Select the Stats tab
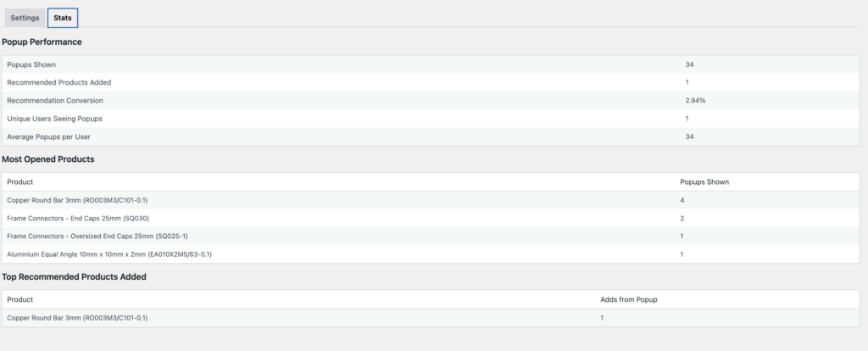This screenshot has height=351, width=868. click(63, 18)
